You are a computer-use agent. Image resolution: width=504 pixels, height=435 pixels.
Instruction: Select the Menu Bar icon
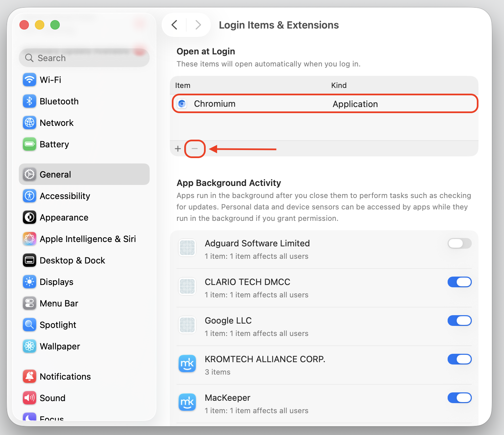30,303
